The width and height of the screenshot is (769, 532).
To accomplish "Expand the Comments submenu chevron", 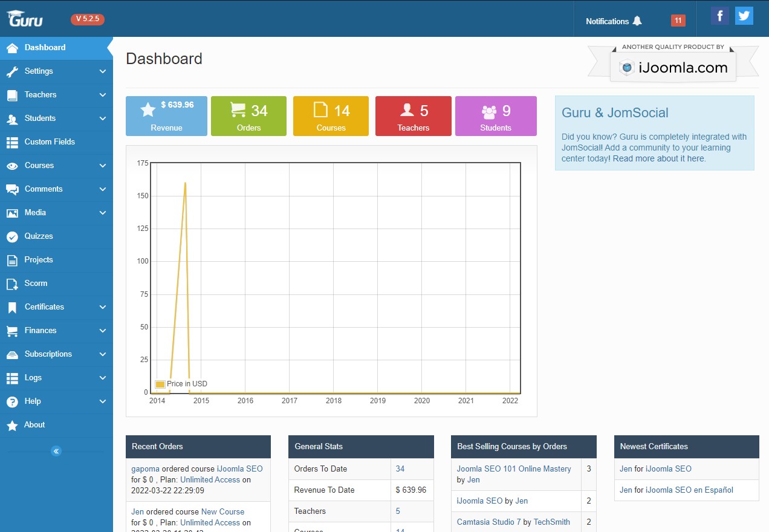I will [103, 189].
